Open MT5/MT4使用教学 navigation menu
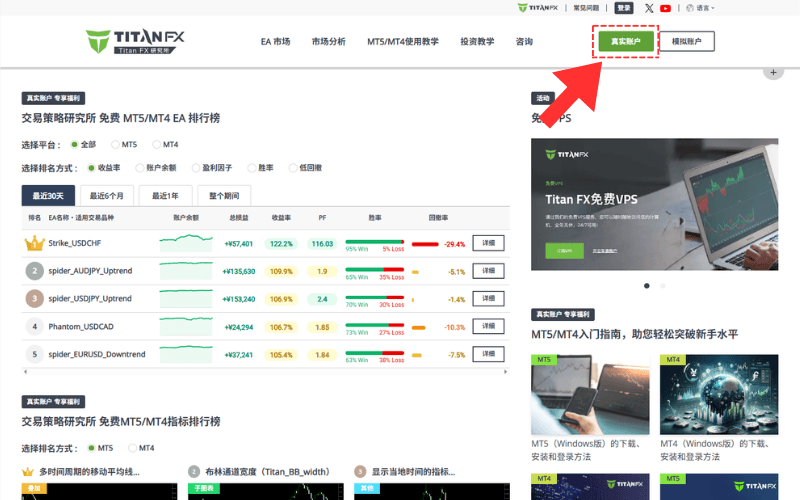 (x=403, y=42)
